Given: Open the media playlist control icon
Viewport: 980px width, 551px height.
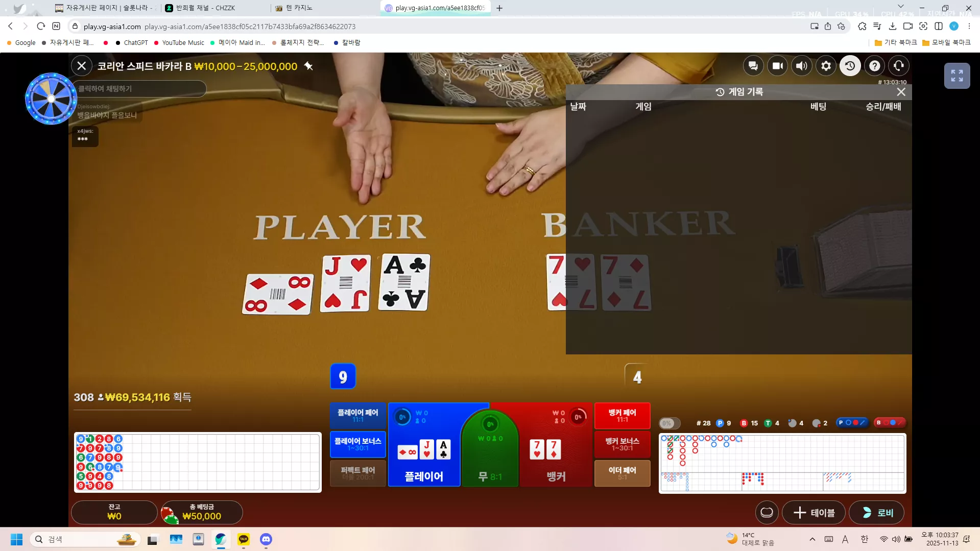Looking at the screenshot, I should coord(877,26).
